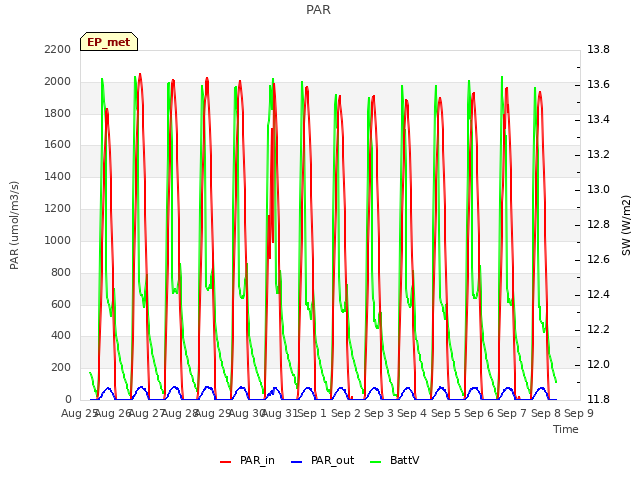Click the Sep 8 date tick
Viewport: 640px width, 480px height.
tap(546, 413)
